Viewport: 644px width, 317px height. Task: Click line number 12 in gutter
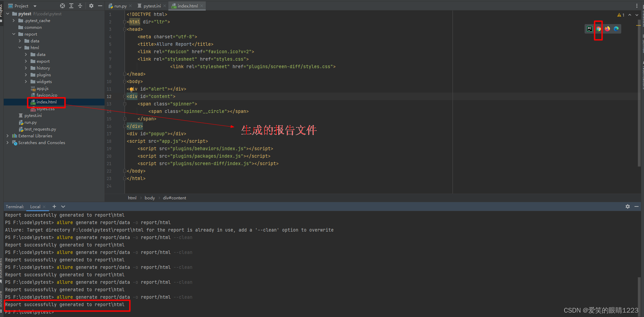(109, 97)
